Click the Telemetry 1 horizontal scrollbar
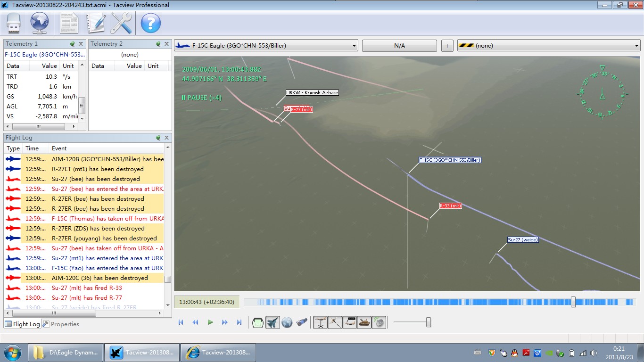 pos(38,127)
